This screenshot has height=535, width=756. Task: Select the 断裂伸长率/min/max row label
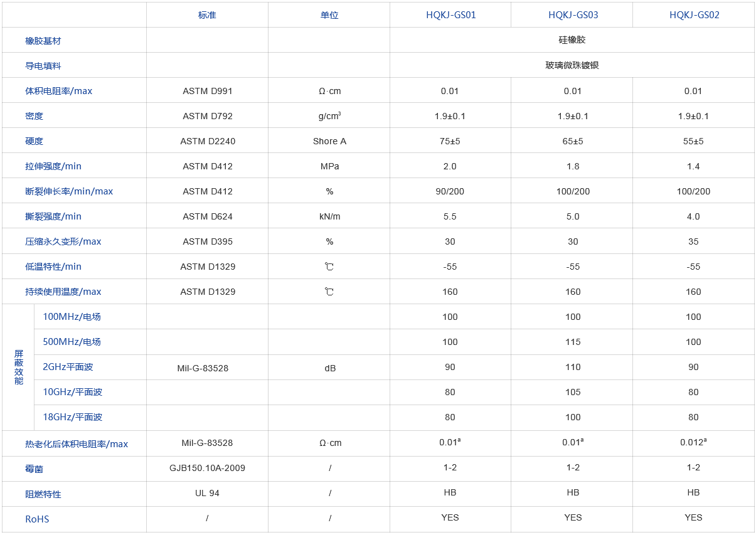click(x=69, y=191)
